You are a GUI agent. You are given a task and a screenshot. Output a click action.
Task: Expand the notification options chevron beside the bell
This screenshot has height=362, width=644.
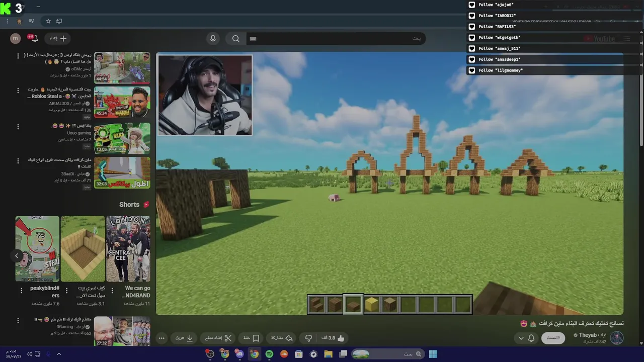521,338
